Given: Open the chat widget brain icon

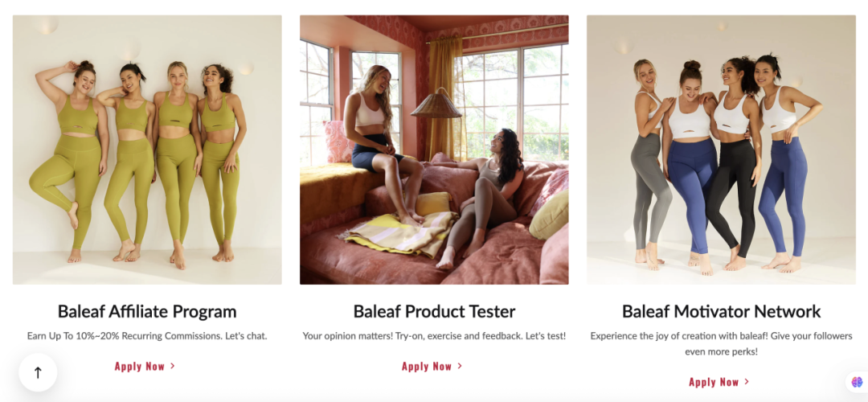Looking at the screenshot, I should click(857, 382).
